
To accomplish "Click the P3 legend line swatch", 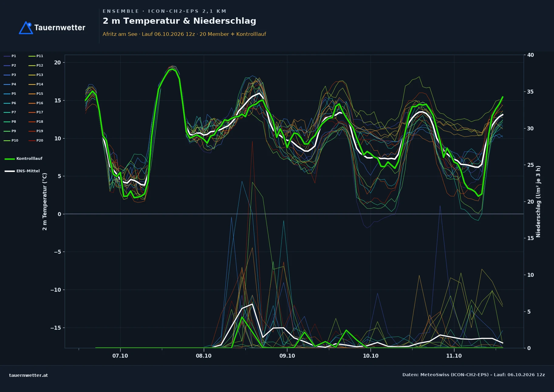I will point(7,75).
